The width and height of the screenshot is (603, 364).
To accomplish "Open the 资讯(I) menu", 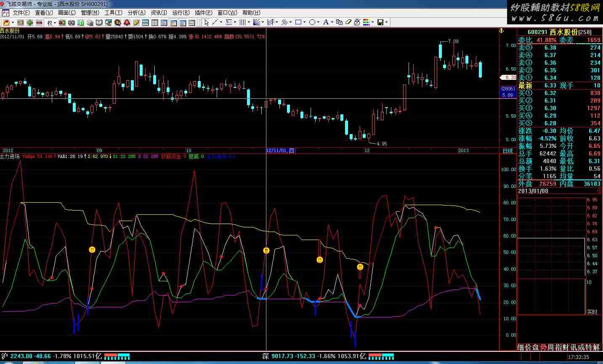I will [x=159, y=13].
